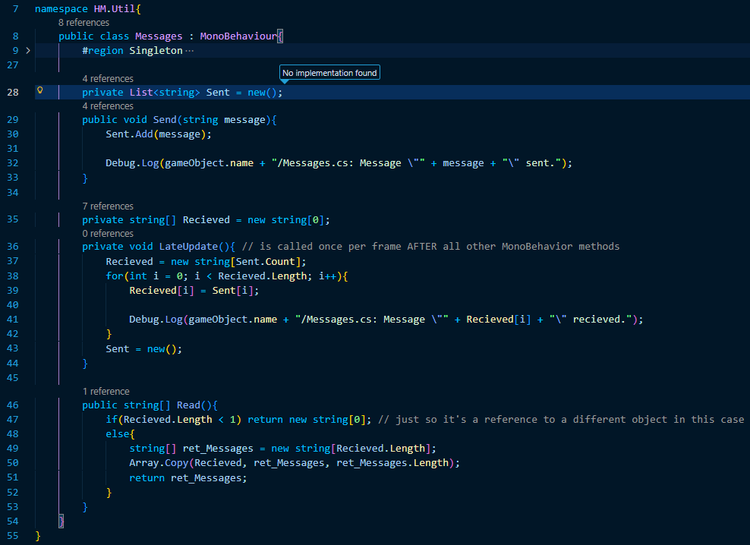Click line number 36 in the gutter
Image resolution: width=750 pixels, height=545 pixels.
[x=13, y=246]
